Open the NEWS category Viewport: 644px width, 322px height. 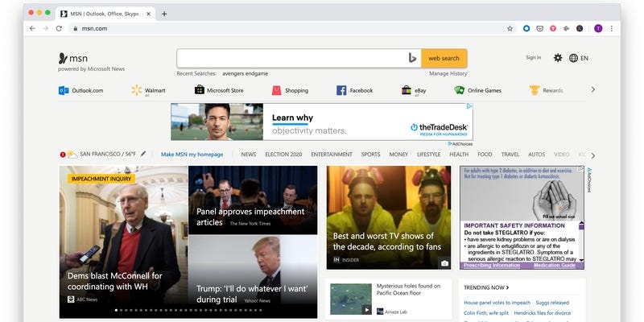point(249,155)
